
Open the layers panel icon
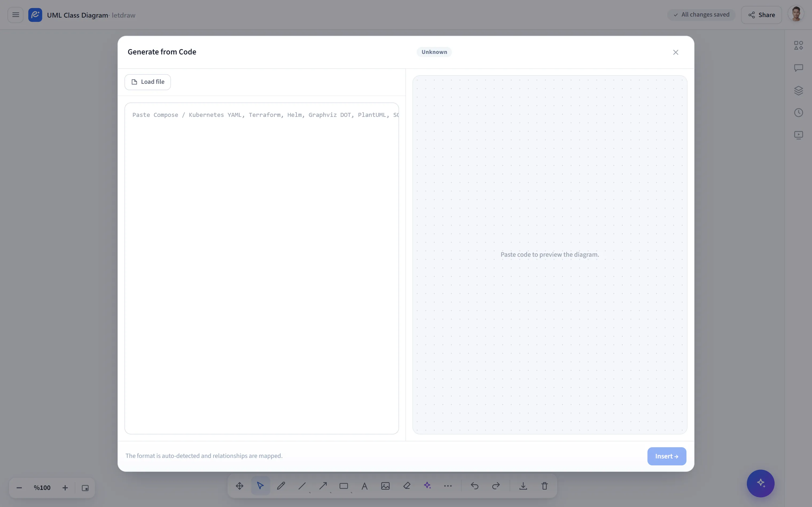799,90
